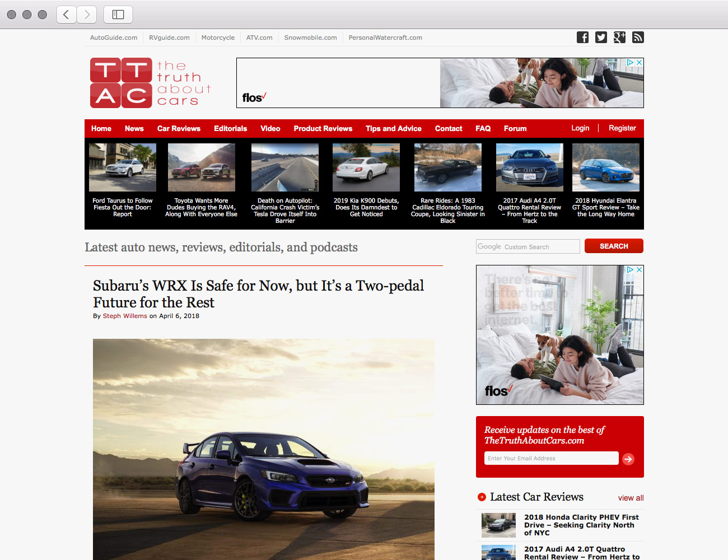Open the Facebook social icon

tap(582, 38)
